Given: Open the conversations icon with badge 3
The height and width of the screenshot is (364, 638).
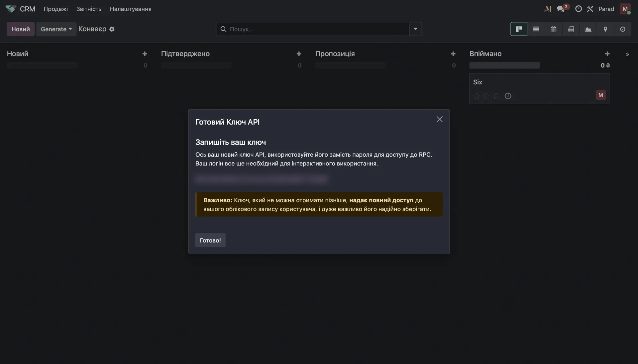Looking at the screenshot, I should pyautogui.click(x=561, y=9).
